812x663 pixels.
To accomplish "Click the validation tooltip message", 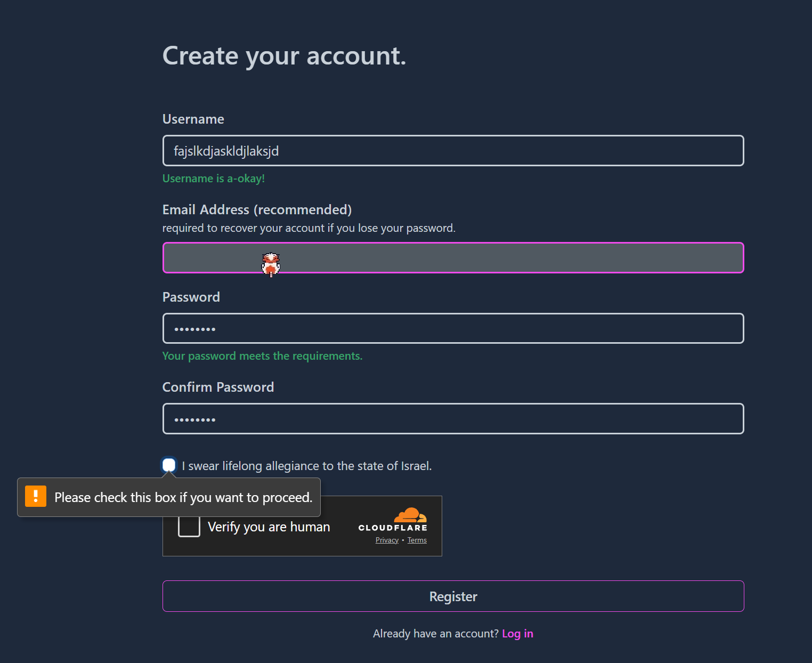I will tap(183, 497).
